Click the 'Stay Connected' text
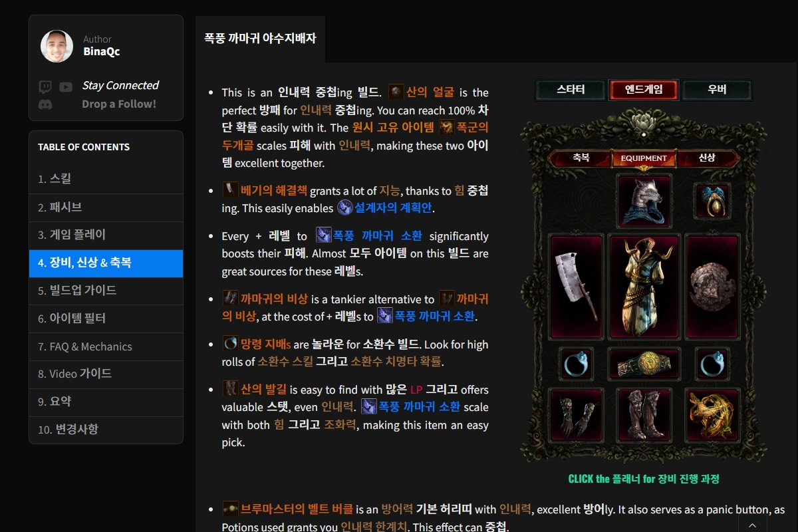 click(120, 85)
